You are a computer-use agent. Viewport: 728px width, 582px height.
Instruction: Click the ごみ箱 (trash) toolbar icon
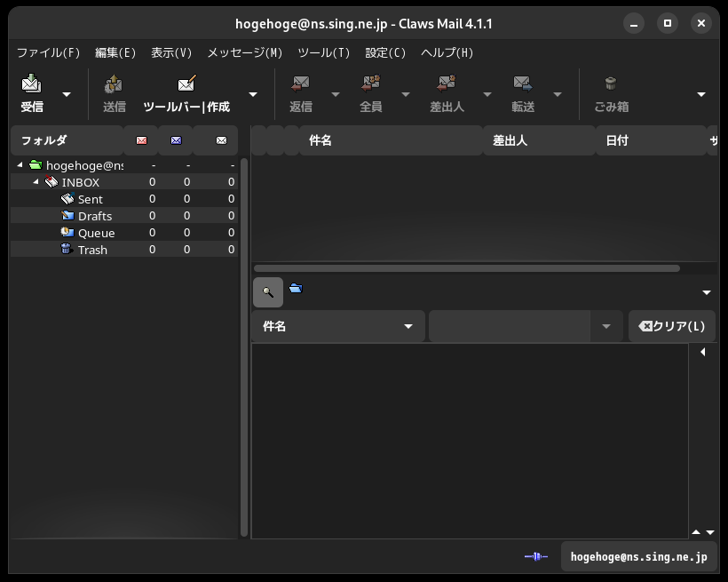tap(611, 93)
